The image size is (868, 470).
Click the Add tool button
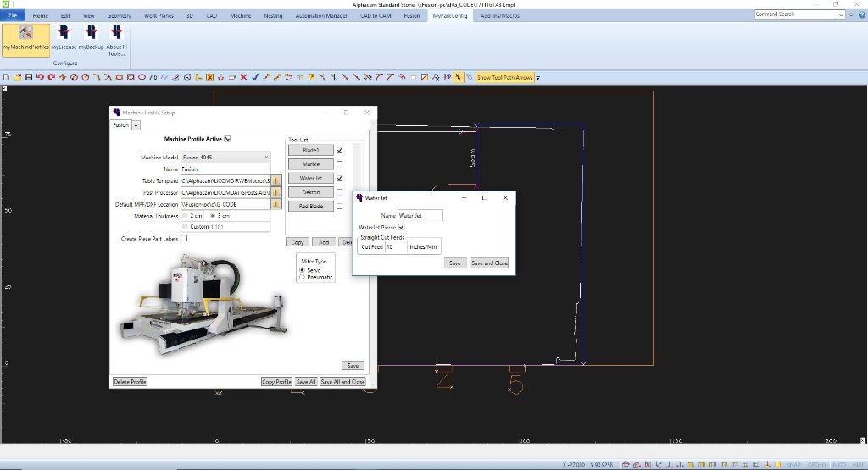pyautogui.click(x=324, y=242)
